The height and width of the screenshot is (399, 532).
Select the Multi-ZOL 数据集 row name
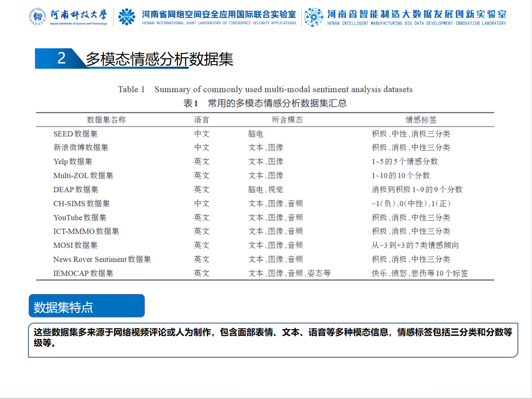point(83,175)
